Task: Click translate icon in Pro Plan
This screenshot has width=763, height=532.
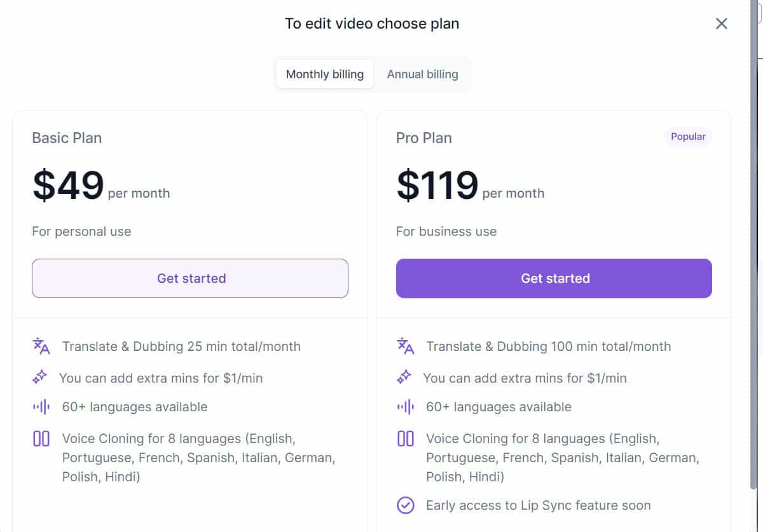Action: tap(406, 346)
